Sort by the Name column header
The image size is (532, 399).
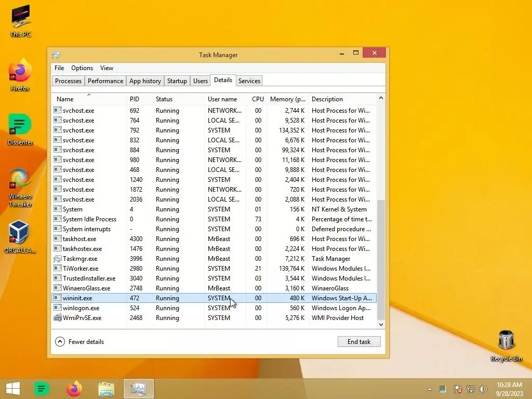(89, 99)
